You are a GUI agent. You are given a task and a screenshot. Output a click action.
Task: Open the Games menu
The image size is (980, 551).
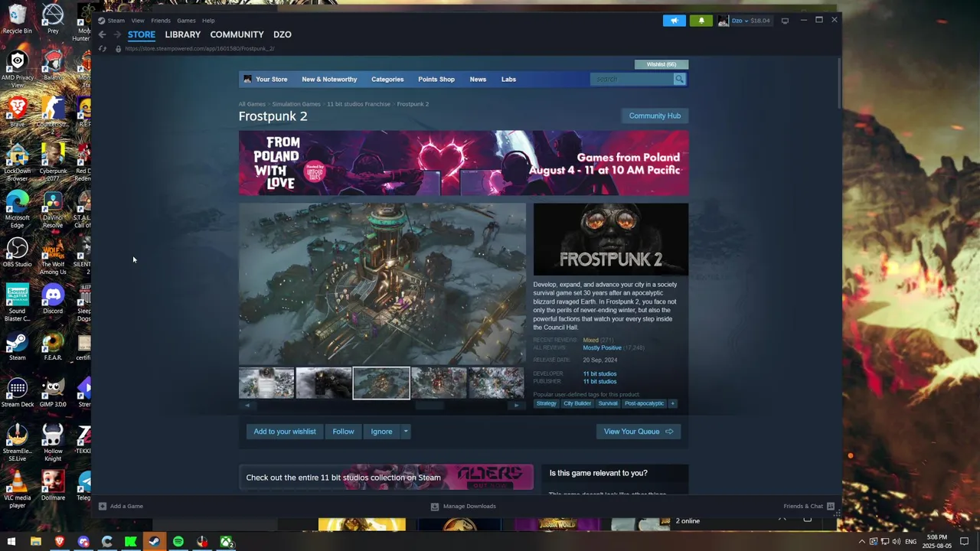(186, 21)
